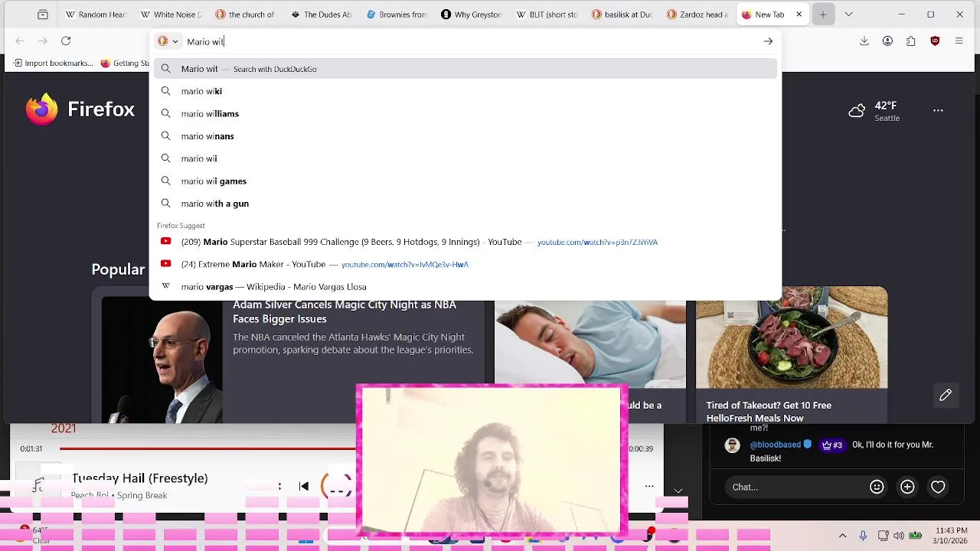
Task: Click the pencil customize new tab icon
Action: [946, 395]
